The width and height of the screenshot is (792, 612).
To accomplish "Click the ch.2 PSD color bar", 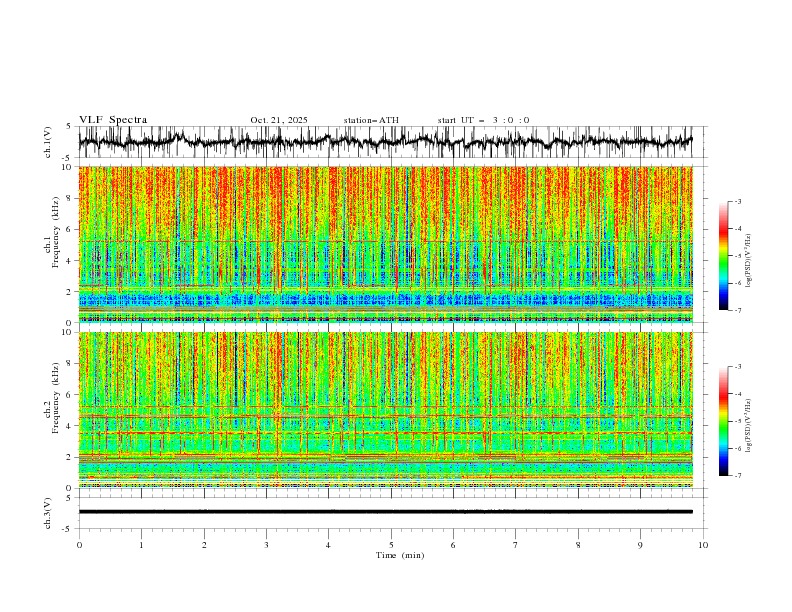I will click(x=723, y=421).
